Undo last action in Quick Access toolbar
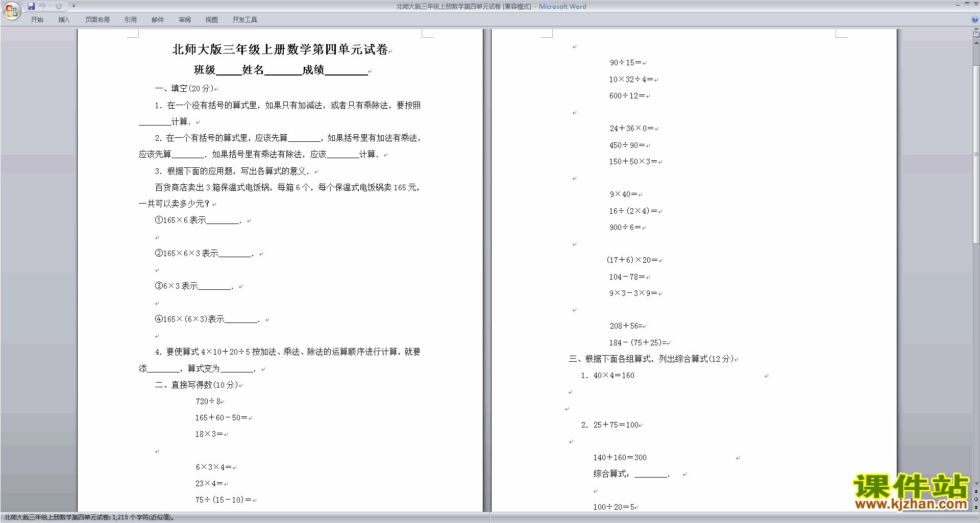The image size is (980, 523). click(42, 6)
